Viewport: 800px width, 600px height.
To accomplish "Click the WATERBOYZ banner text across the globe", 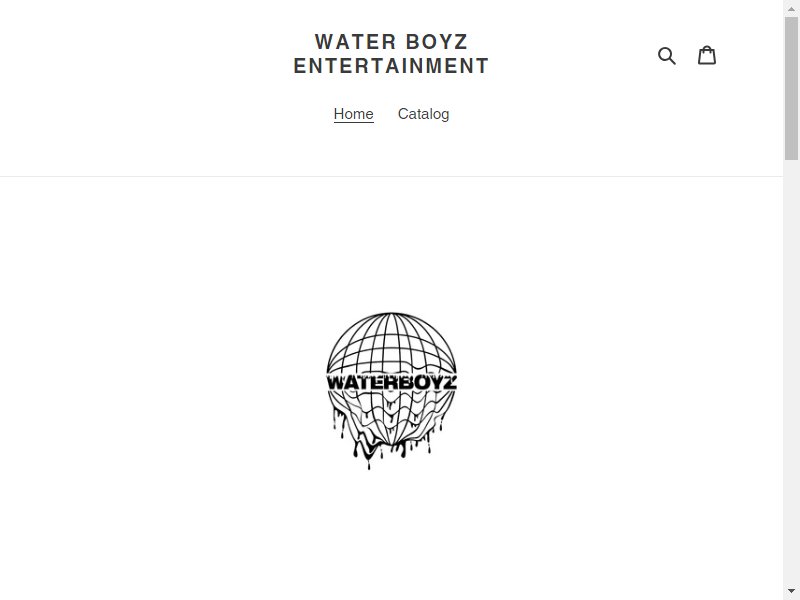I will coord(391,382).
